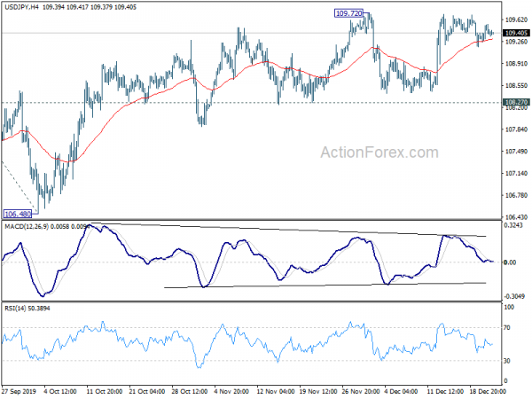Click the 106.430 price axis value

click(517, 217)
